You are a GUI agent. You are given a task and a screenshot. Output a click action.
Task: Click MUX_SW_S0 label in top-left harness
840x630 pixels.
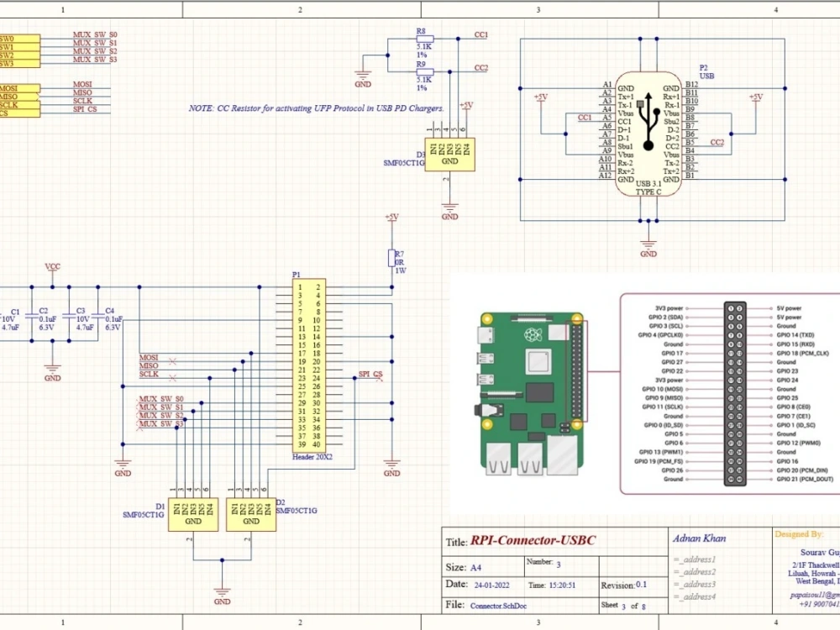95,34
